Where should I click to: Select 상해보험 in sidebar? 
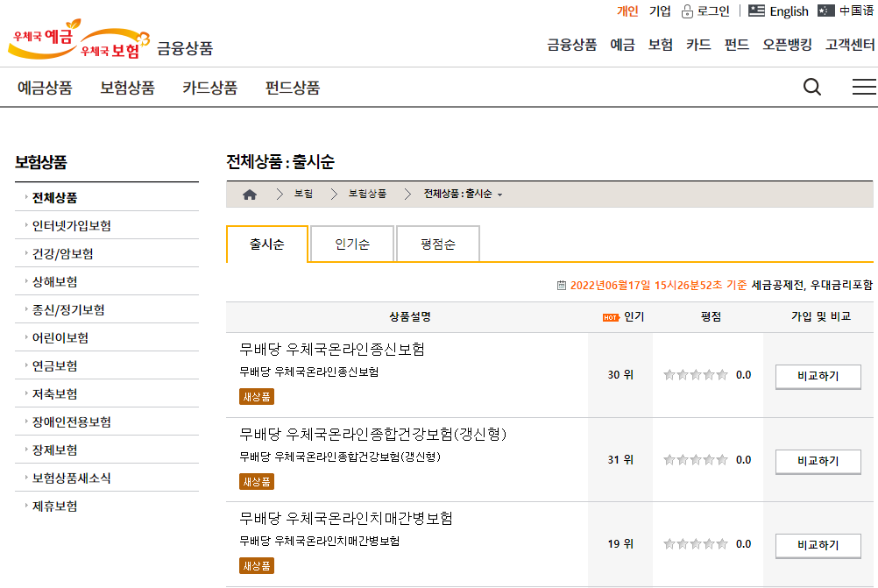pos(54,281)
